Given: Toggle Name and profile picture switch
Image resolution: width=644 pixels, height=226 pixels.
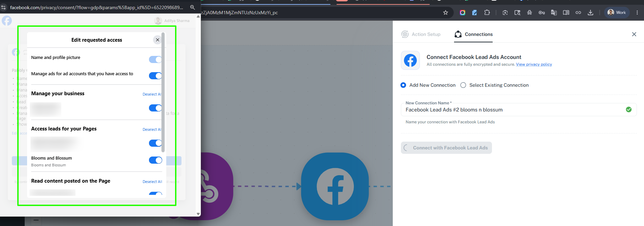Looking at the screenshot, I should (155, 60).
